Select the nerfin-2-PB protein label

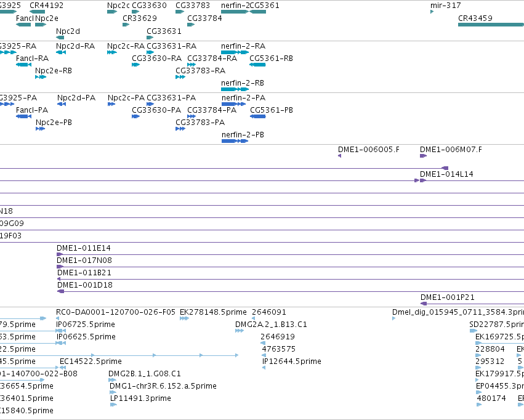243,135
